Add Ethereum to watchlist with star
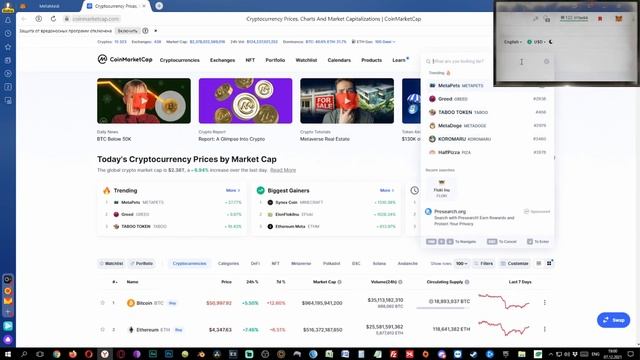This screenshot has height=360, width=640. coord(102,329)
